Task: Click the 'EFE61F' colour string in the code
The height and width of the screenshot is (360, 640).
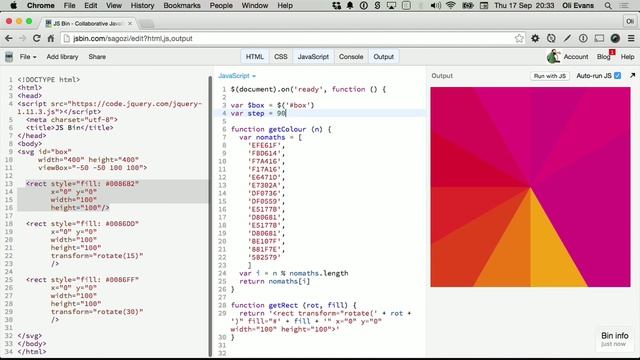Action: tap(264, 145)
